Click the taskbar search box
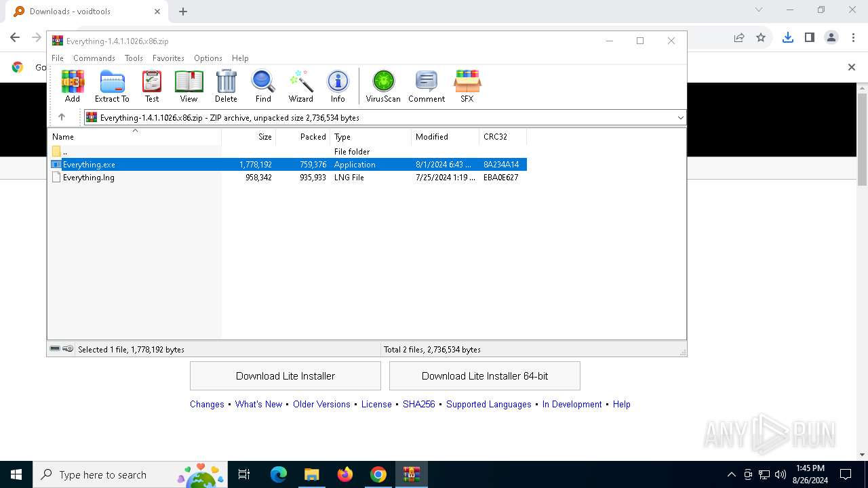 (x=131, y=474)
